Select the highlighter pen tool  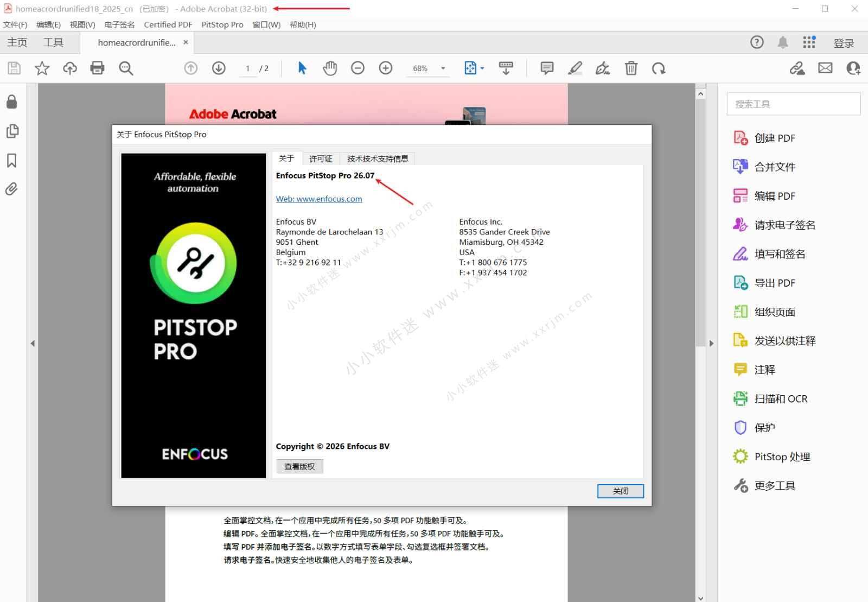pos(575,68)
